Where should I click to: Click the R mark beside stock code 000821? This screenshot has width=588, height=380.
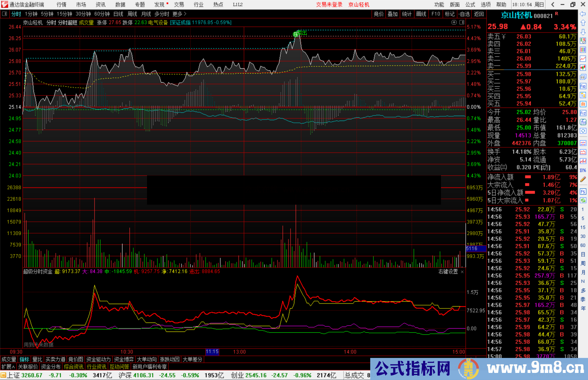click(556, 14)
